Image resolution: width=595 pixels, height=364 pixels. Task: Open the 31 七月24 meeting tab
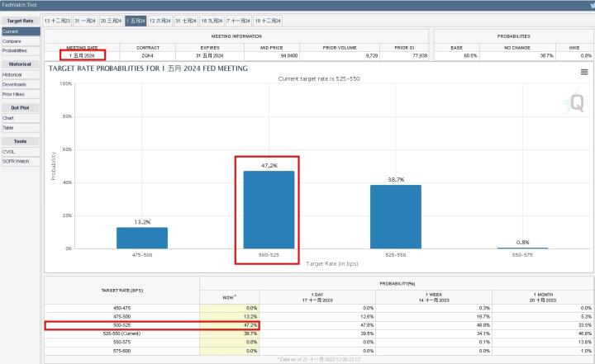(186, 21)
